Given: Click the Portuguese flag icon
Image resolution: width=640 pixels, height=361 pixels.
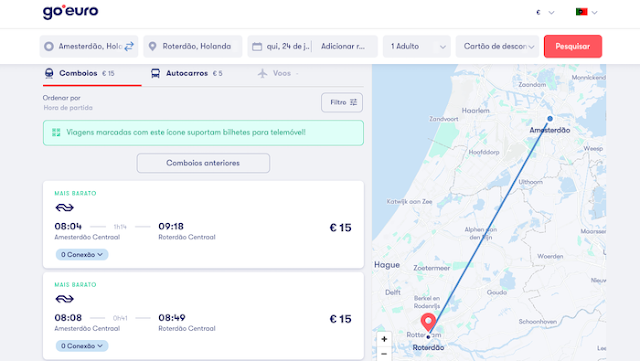Looking at the screenshot, I should [581, 12].
